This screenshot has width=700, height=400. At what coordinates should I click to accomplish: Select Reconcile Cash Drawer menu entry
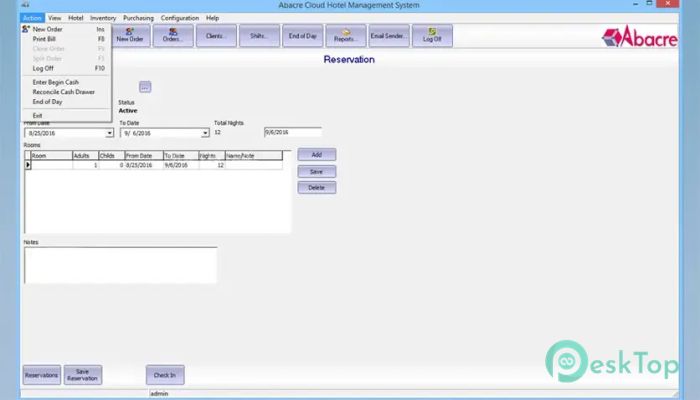click(66, 92)
